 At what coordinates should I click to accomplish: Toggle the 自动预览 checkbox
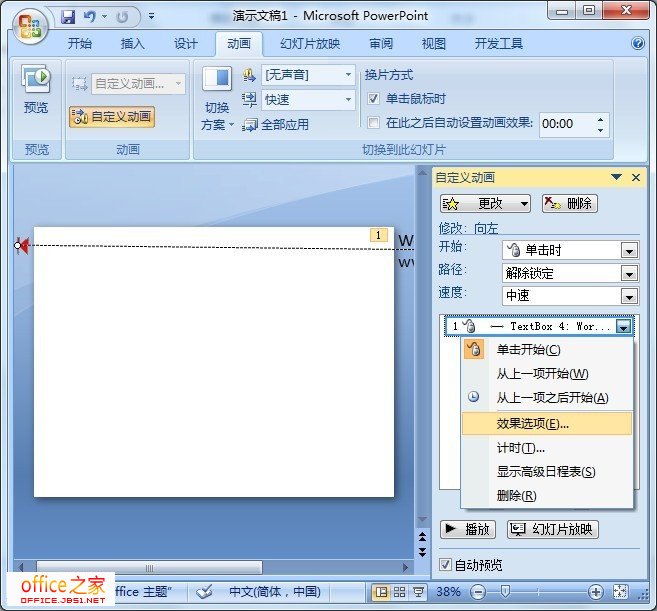pos(445,564)
